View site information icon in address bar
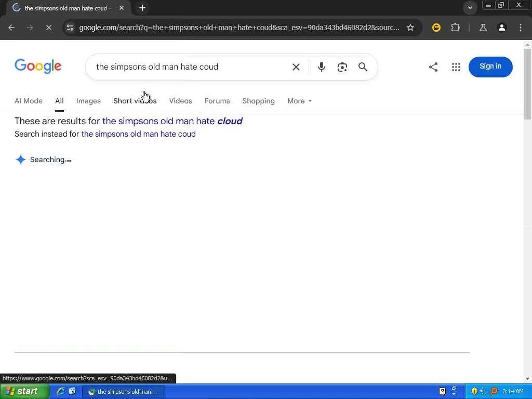The height and width of the screenshot is (399, 532). point(70,28)
